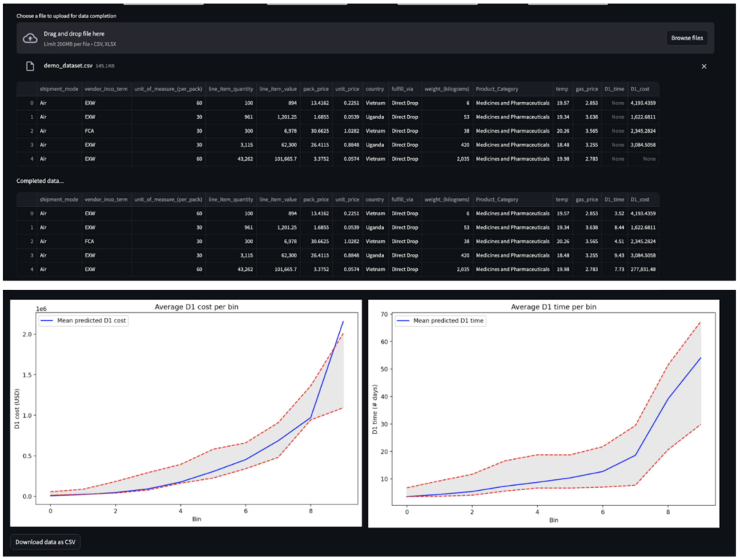
Task: Click the shipment_mode column header in the upper table
Action: click(x=59, y=89)
